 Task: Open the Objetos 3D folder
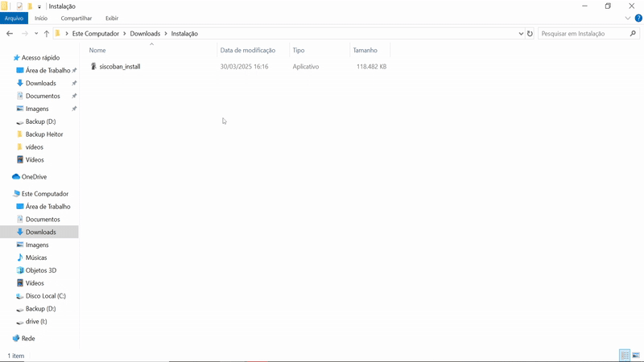[41, 270]
